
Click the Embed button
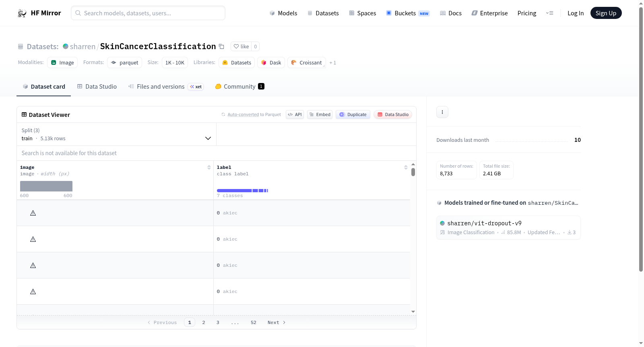320,114
